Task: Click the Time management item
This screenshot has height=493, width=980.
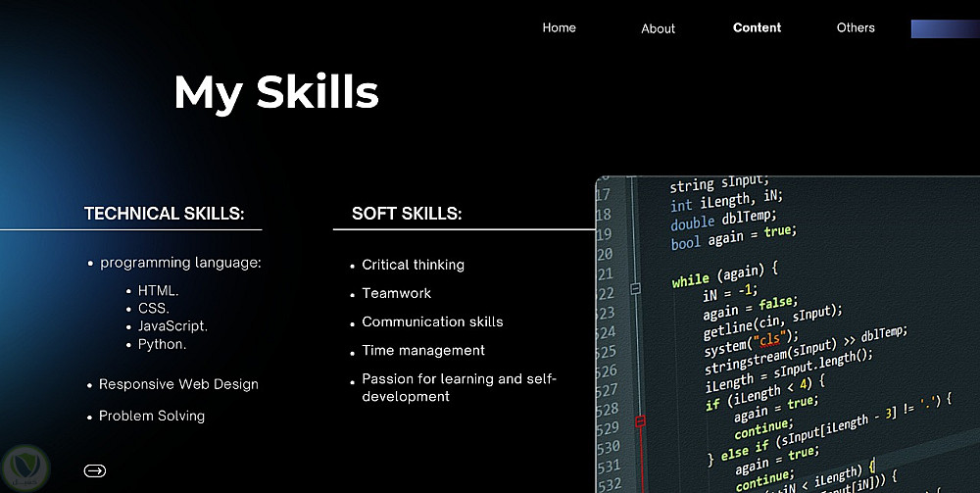Action: (x=423, y=351)
